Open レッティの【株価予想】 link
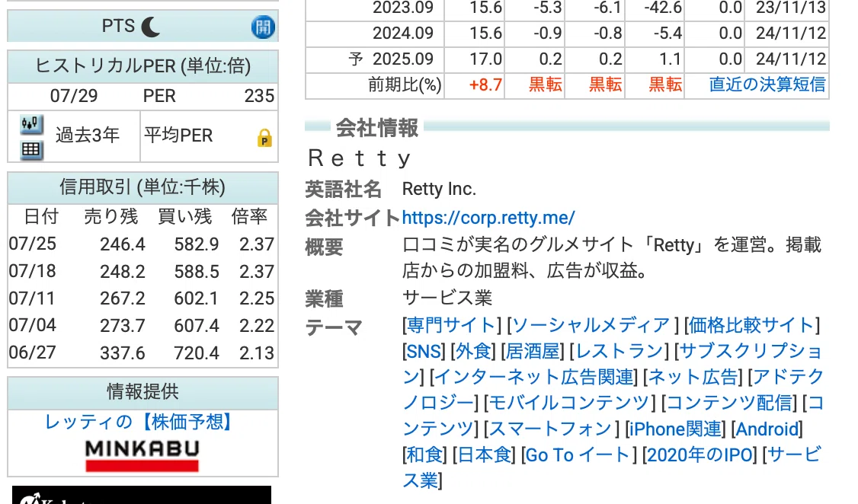The image size is (858, 504). 139,422
